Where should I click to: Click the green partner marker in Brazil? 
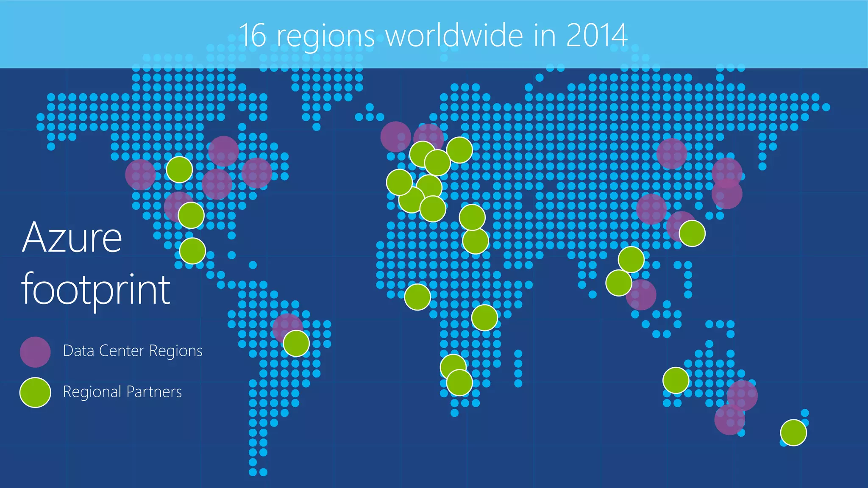pos(296,344)
